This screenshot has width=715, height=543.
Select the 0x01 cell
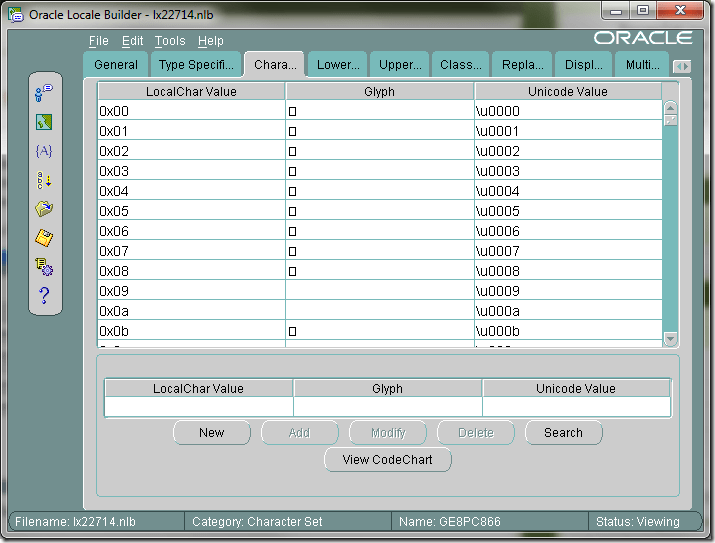pos(192,131)
